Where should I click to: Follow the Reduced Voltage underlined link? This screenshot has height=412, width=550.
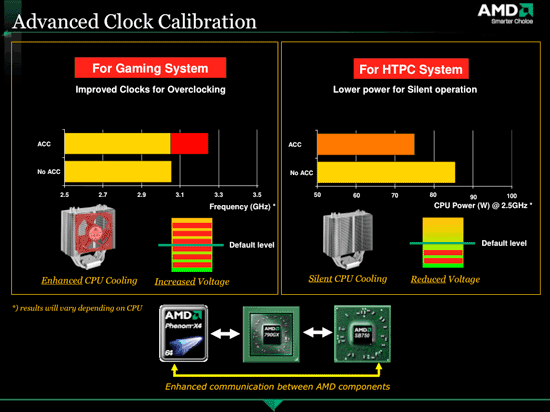(x=445, y=279)
